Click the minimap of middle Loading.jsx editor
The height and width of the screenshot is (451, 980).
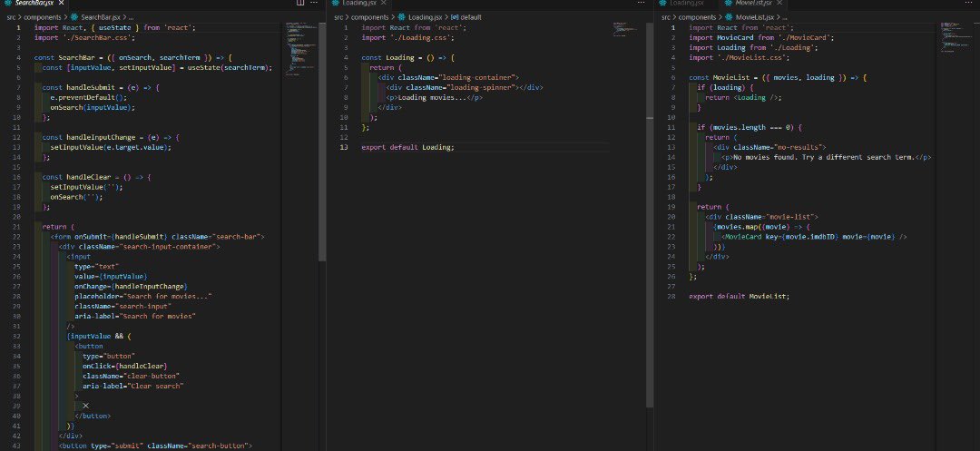pyautogui.click(x=627, y=30)
